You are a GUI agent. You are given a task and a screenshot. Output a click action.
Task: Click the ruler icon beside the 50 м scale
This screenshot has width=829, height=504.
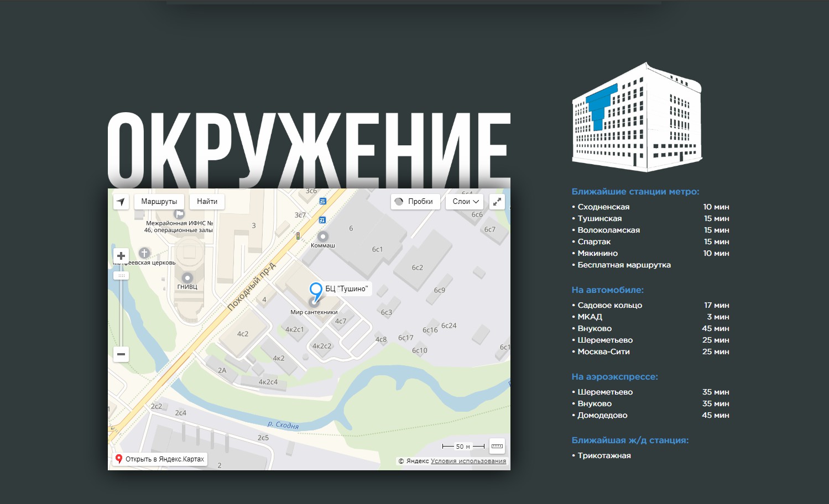pyautogui.click(x=497, y=445)
